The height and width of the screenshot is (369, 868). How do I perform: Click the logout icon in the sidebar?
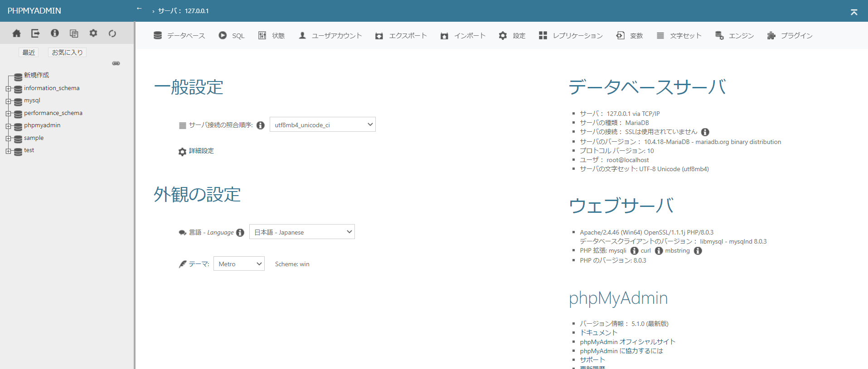[x=35, y=33]
